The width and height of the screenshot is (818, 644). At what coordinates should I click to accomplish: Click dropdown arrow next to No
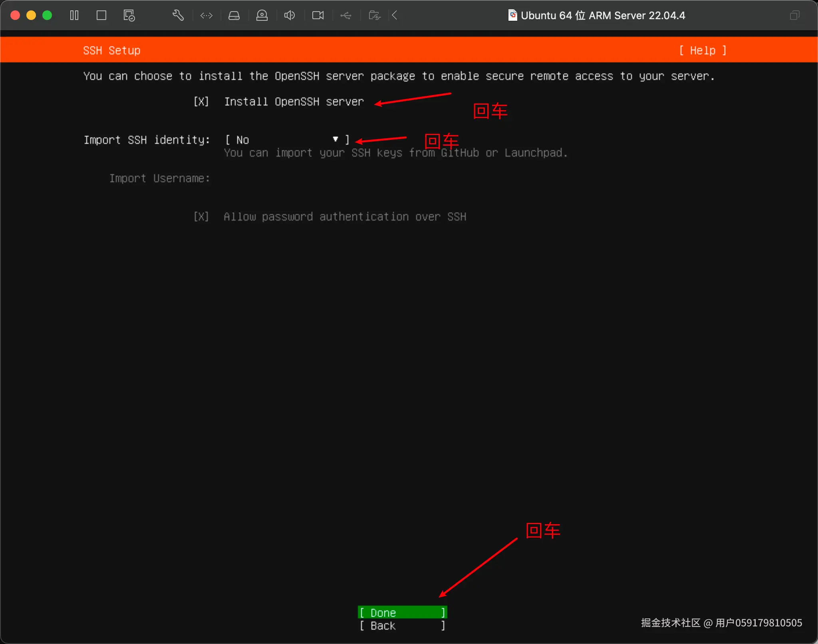[336, 139]
